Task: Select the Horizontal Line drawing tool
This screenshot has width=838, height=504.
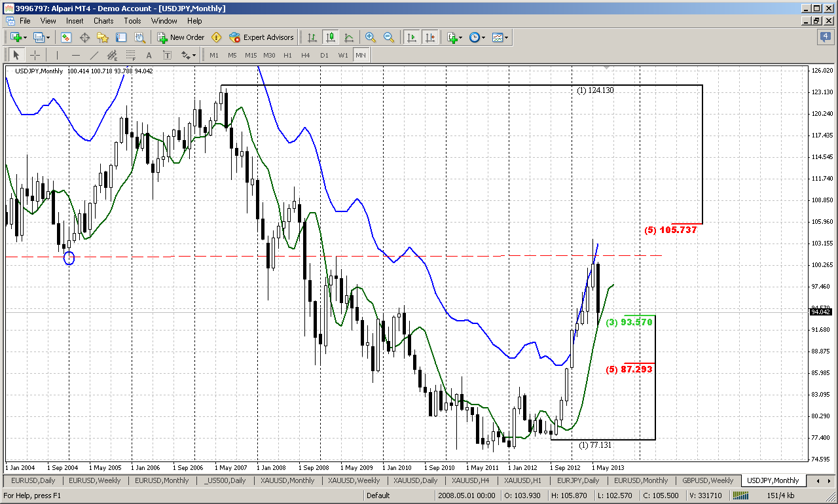Action: [x=76, y=55]
